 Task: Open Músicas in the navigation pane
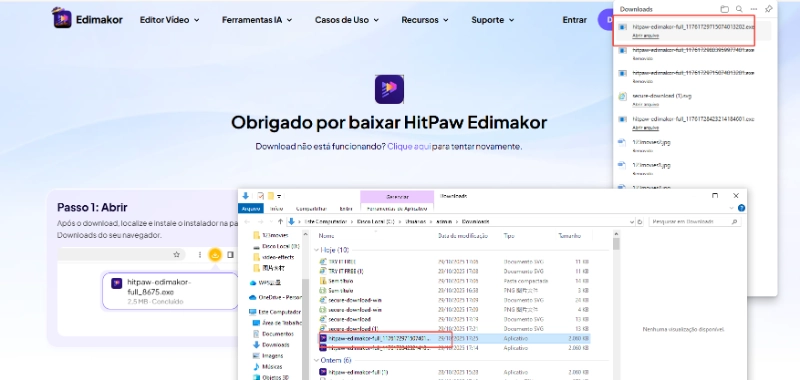tap(268, 367)
